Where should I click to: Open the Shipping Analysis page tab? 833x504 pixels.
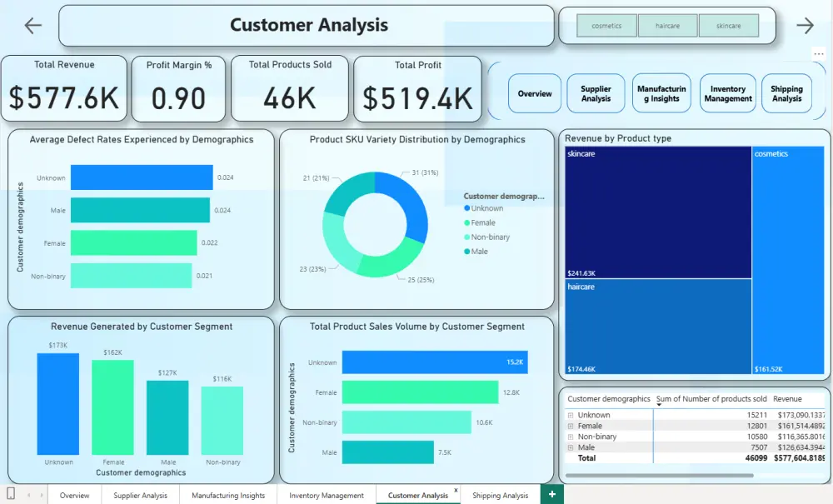pos(501,495)
